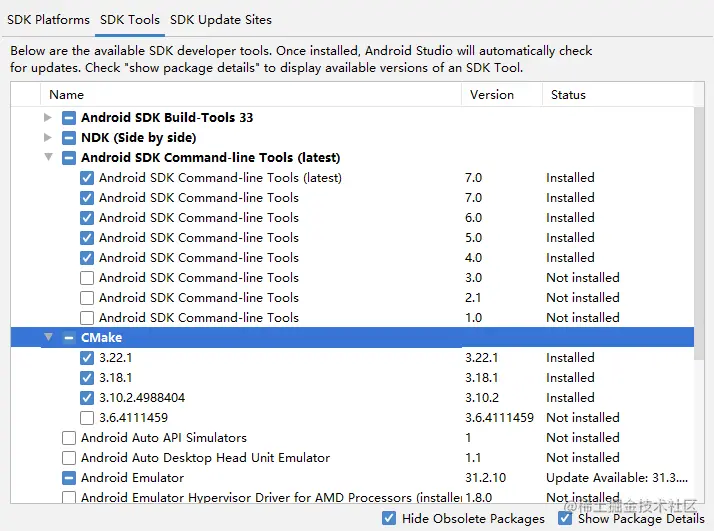Click version '31.2.10' of Android Emulator
Viewport: 714px width, 531px height.
tap(485, 478)
